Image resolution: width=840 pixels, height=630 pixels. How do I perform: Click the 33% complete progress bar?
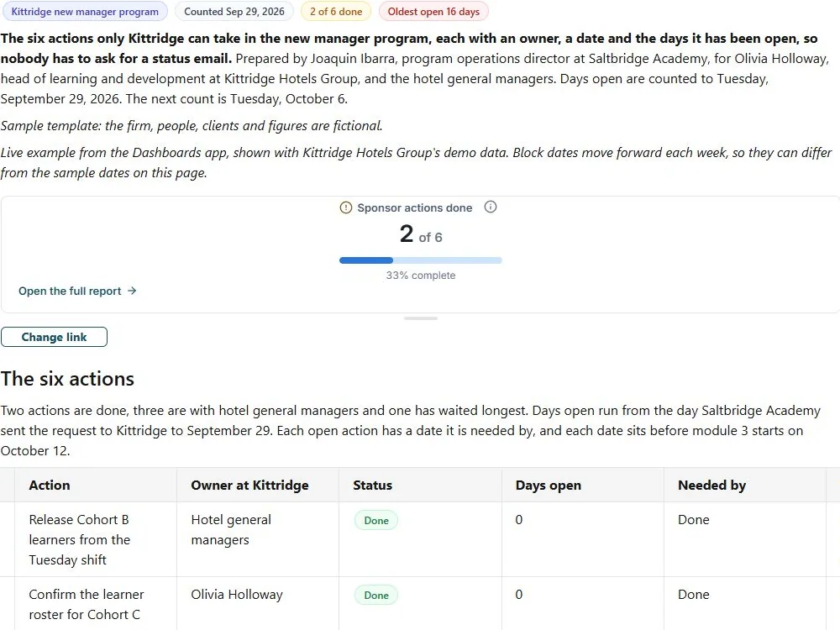coord(421,260)
